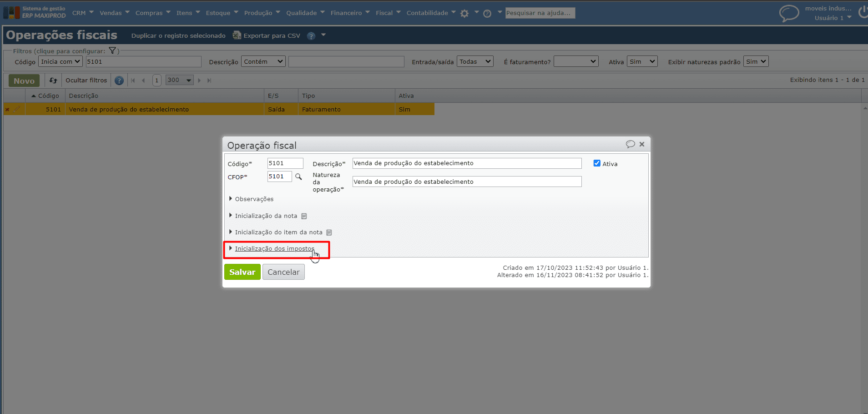Open the Vendas menu
This screenshot has width=868, height=414.
pos(115,13)
